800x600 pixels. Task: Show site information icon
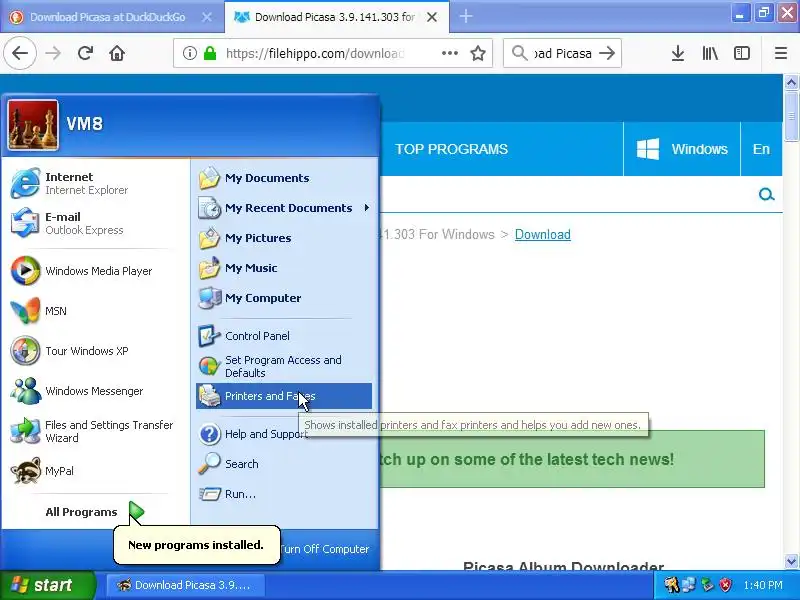pos(190,53)
